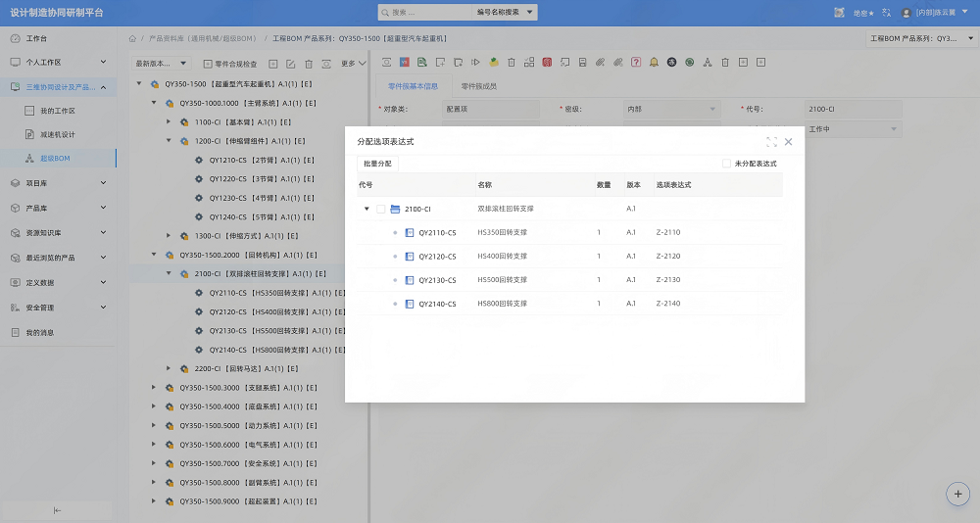Image resolution: width=980 pixels, height=523 pixels.
Task: Click the round plus floating button
Action: (x=957, y=494)
